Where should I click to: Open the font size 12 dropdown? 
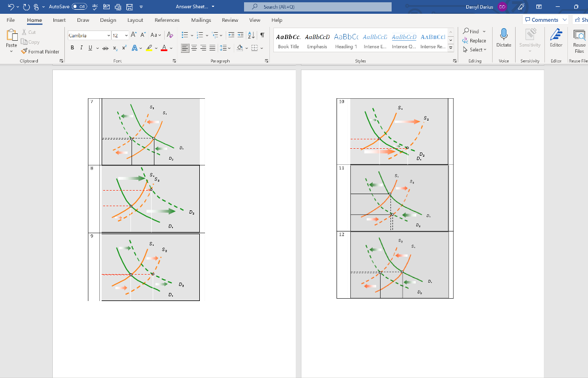(126, 36)
